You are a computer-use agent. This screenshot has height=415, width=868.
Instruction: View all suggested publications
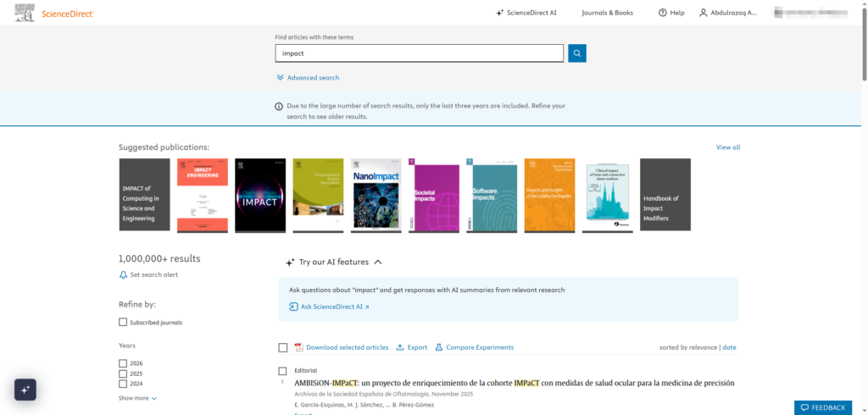(x=727, y=147)
